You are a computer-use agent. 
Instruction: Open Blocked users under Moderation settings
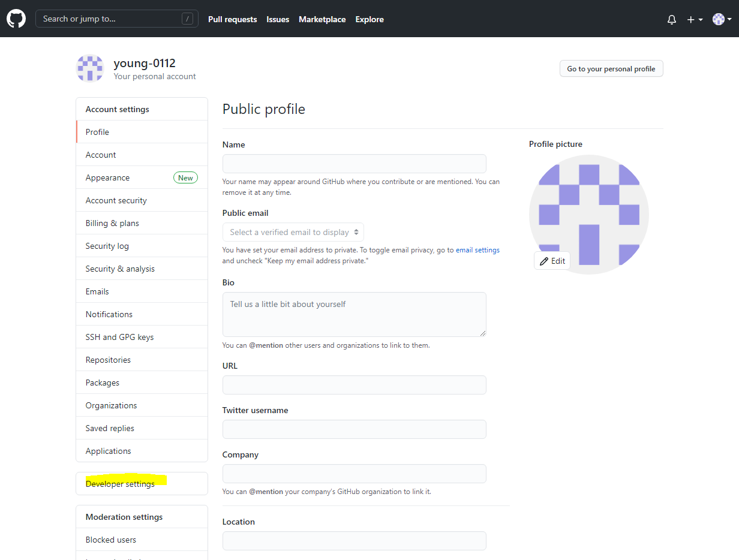142,540
